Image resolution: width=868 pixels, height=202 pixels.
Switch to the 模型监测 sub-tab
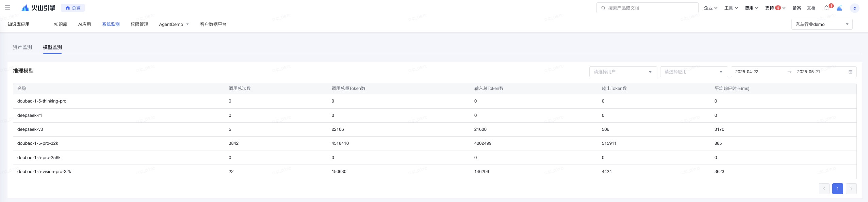pos(52,47)
